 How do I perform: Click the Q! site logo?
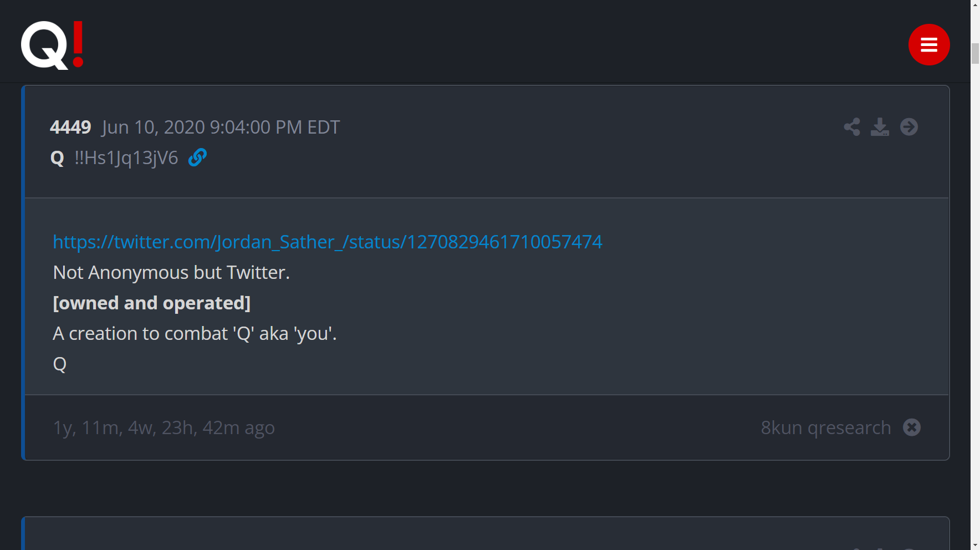[x=52, y=45]
